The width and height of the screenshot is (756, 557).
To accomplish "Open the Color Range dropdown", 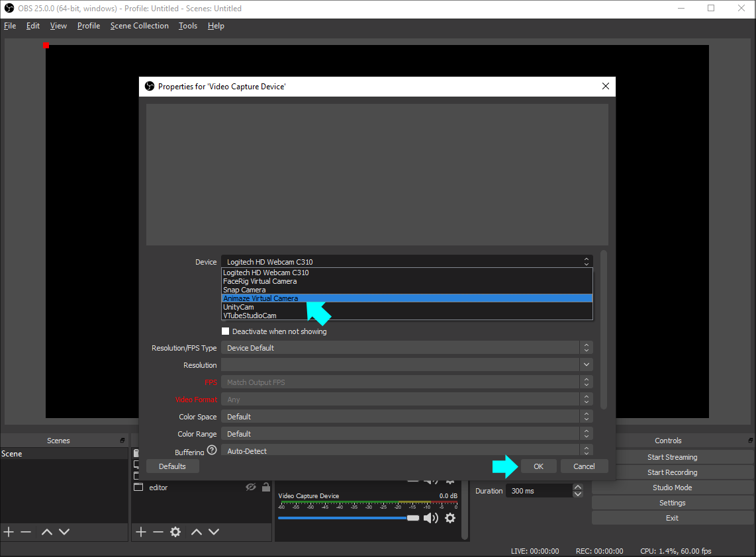I will (x=407, y=434).
